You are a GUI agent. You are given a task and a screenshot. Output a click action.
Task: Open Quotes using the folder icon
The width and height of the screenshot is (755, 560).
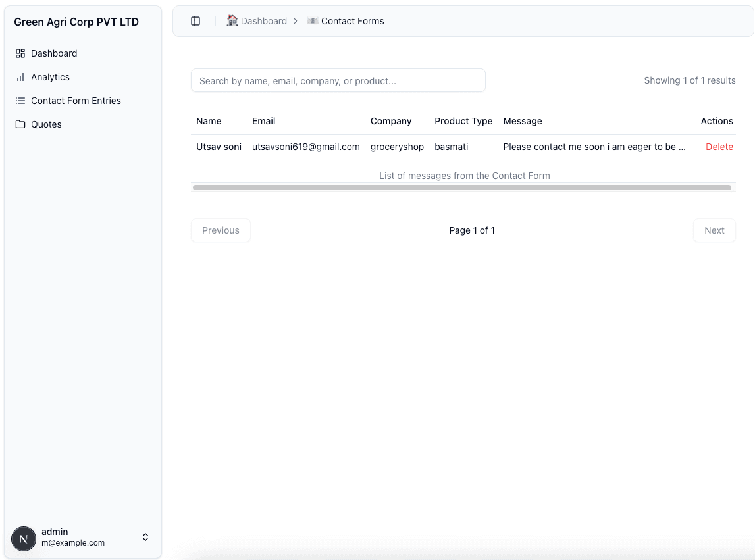point(21,124)
